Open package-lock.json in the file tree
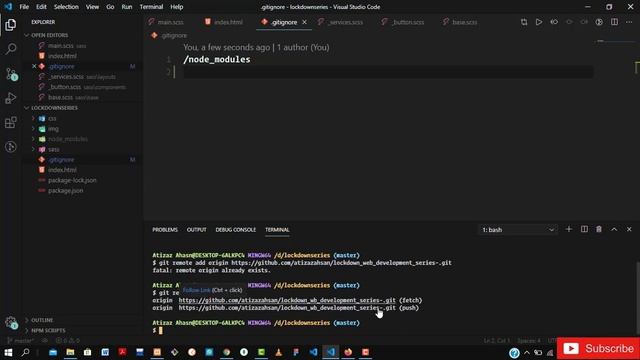 (x=72, y=180)
